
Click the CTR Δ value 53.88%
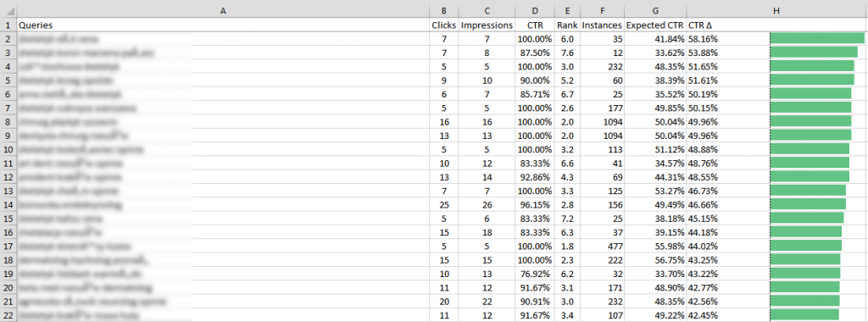point(703,53)
